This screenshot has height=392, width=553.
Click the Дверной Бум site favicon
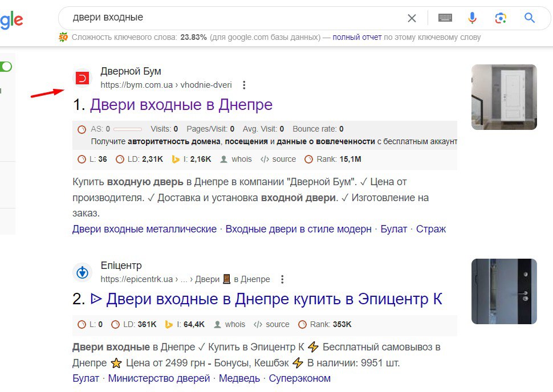[x=82, y=78]
